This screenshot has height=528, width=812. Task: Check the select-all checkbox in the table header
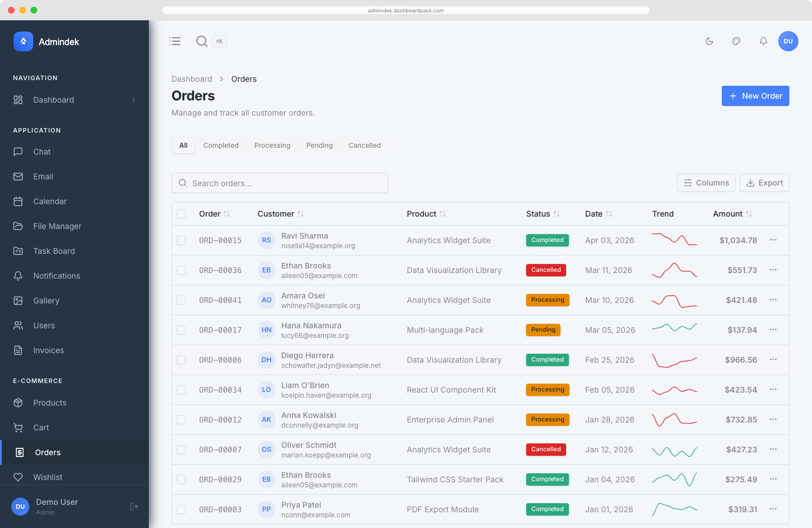(x=181, y=214)
